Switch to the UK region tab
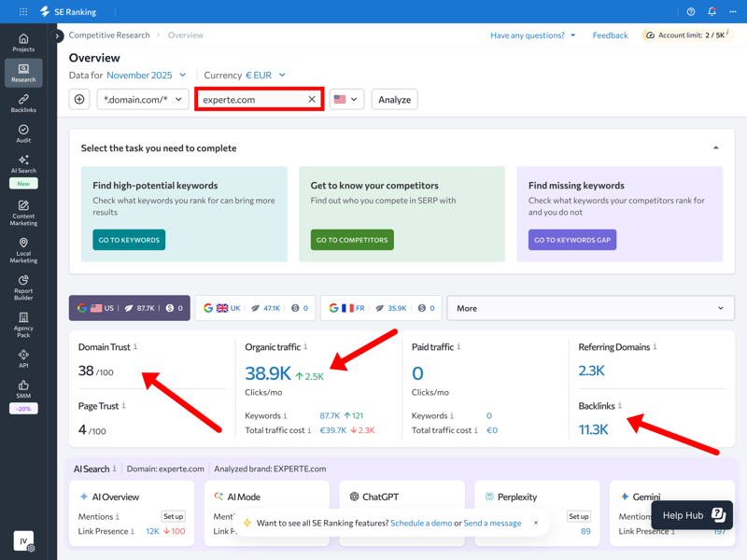The width and height of the screenshot is (747, 560). [255, 308]
